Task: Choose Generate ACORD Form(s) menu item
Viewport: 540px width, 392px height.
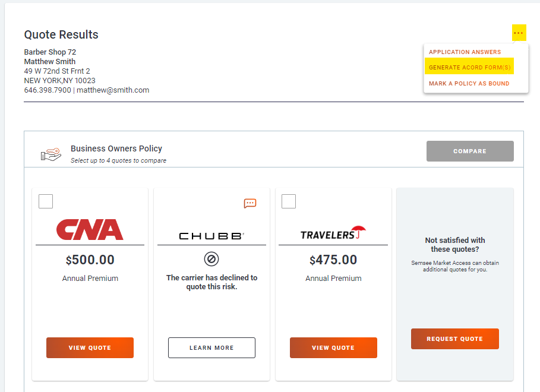Action: [469, 68]
